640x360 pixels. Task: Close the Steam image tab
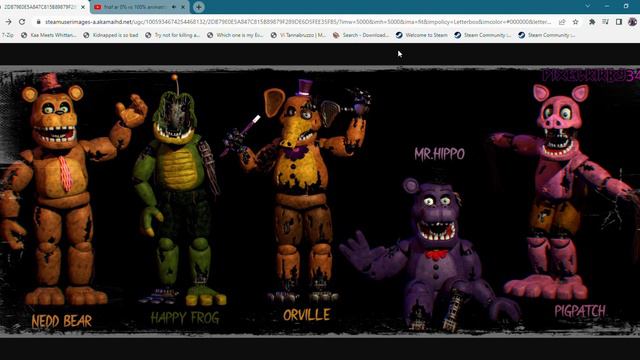tap(83, 7)
